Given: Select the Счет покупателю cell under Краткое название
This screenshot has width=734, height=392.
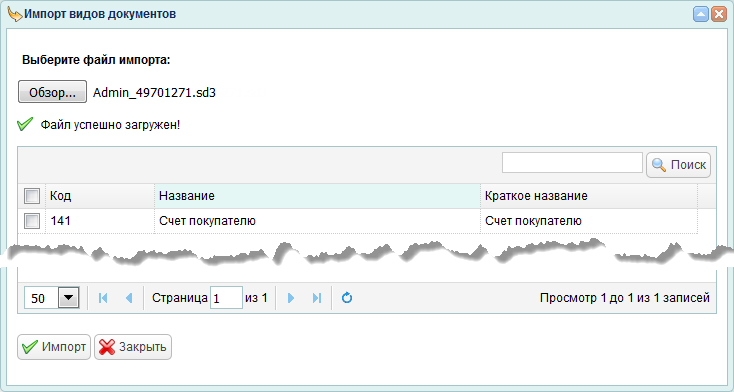Looking at the screenshot, I should [x=589, y=221].
